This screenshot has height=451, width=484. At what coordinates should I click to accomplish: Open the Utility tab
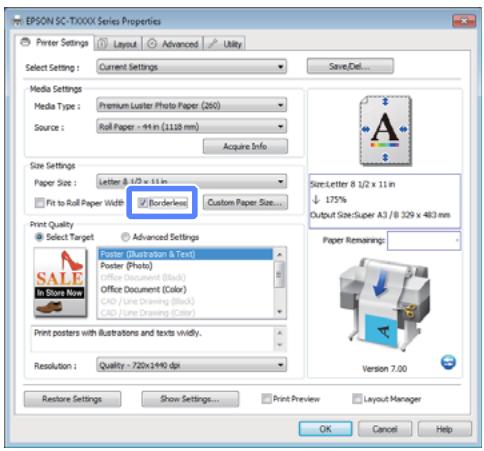(x=225, y=44)
